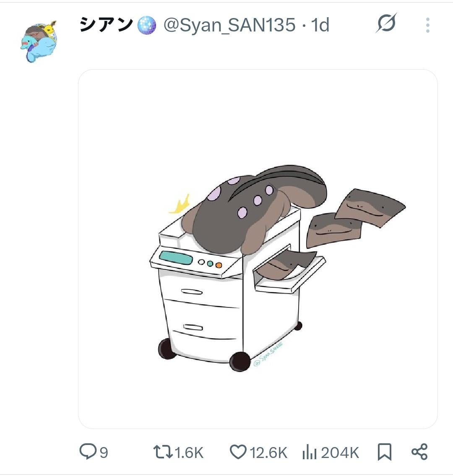Click the 1.6K reposts count
Viewport: 453px width, 476px height.
pyautogui.click(x=189, y=453)
